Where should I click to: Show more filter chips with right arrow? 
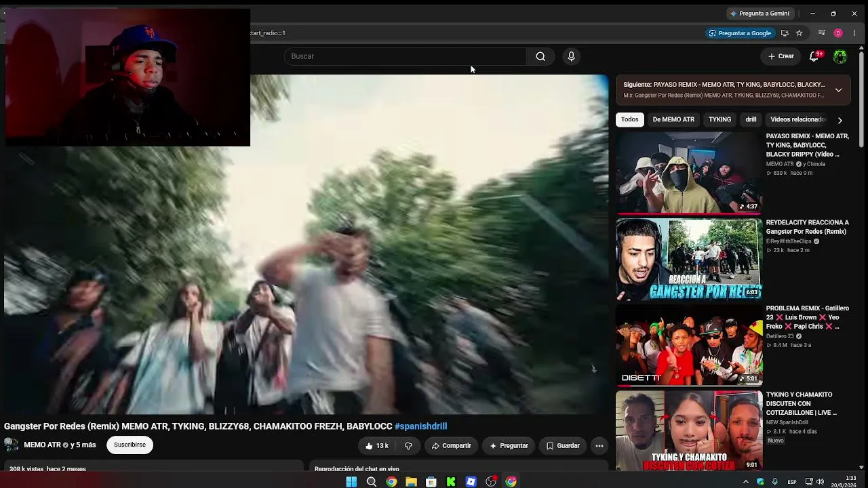[840, 120]
